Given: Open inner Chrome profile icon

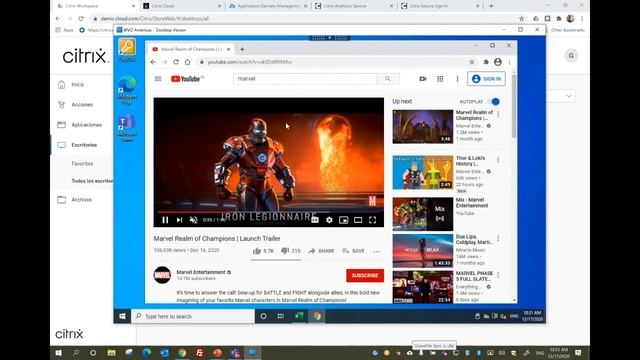Looking at the screenshot, I should (498, 62).
